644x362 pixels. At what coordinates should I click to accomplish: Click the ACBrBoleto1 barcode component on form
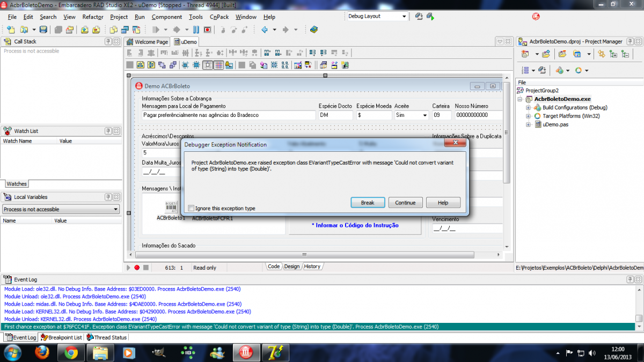[x=171, y=206]
